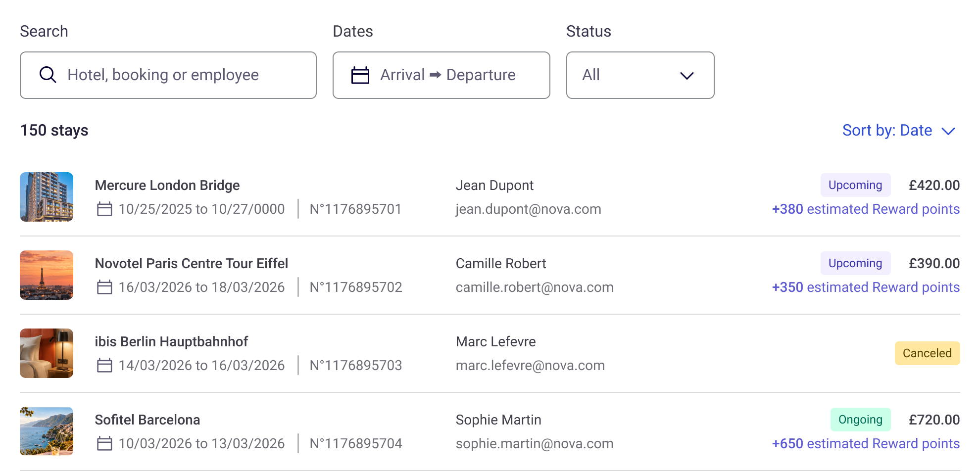The image size is (980, 471).
Task: Open the Novotel Paris Eiffel Tower thumbnail
Action: 47,275
